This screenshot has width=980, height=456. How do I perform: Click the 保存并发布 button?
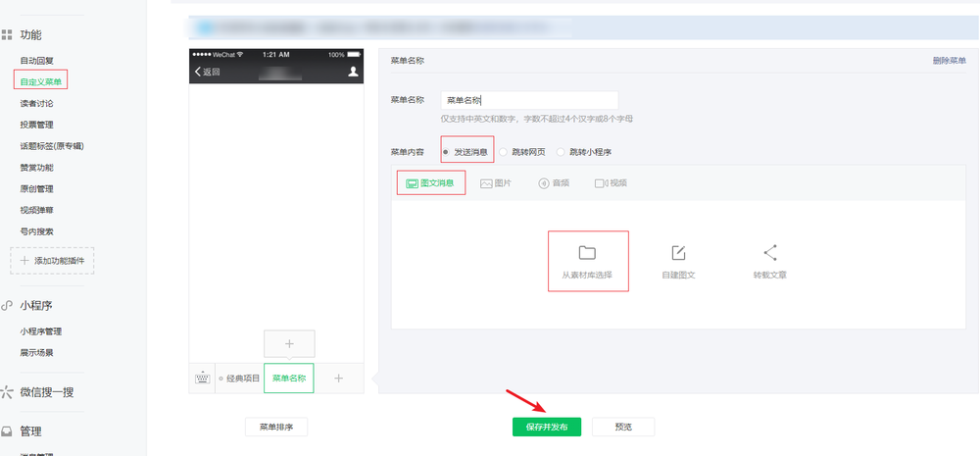tap(547, 428)
